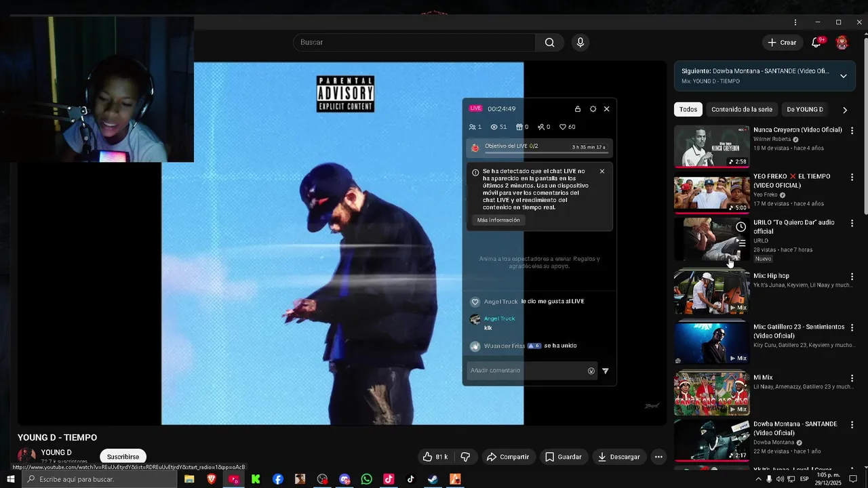
Task: Open Mix: Hip hop thumbnail
Action: tap(711, 292)
